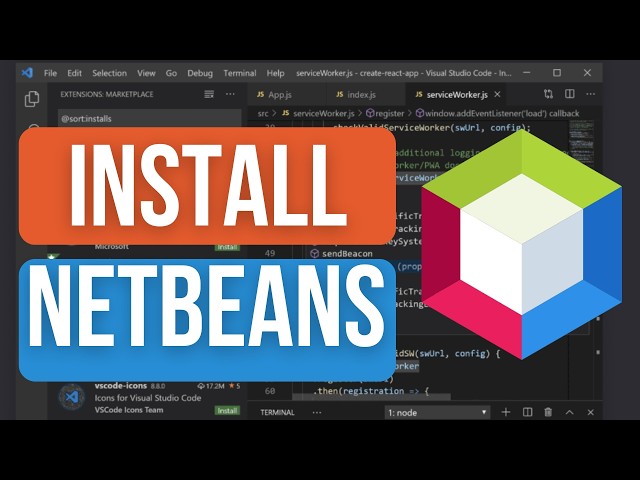Screen dimensions: 640x480
Task: Click the JS icon on index.js tab
Action: (339, 94)
